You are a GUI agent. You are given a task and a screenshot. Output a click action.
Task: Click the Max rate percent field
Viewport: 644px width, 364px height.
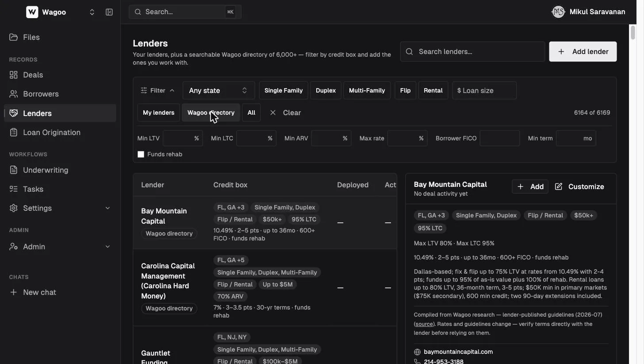tap(407, 138)
